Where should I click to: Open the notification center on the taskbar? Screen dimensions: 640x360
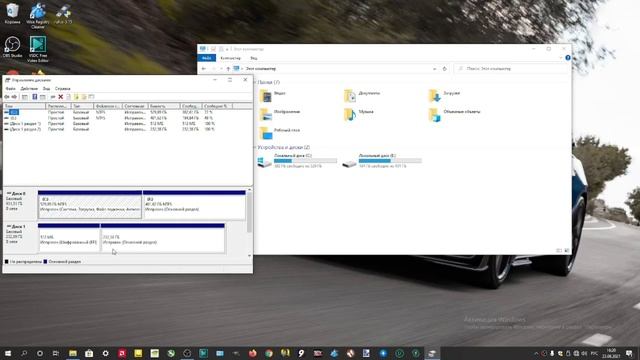[x=630, y=353]
